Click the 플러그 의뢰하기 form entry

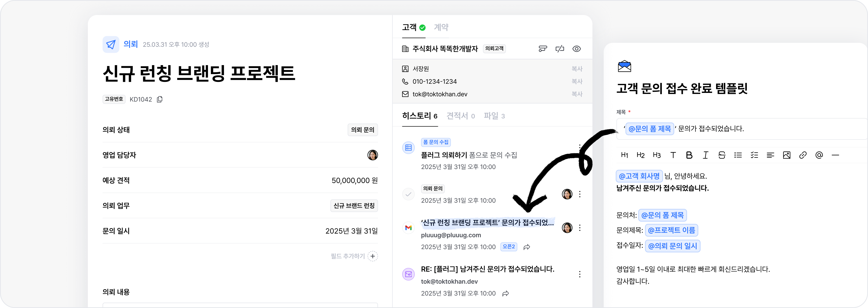click(469, 155)
